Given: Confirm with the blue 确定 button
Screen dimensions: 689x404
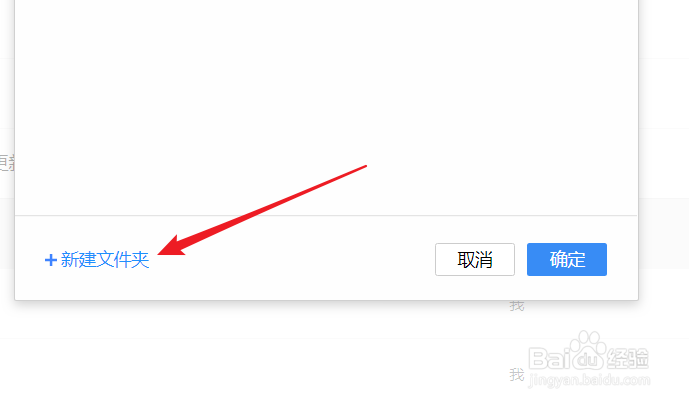Looking at the screenshot, I should (x=567, y=259).
